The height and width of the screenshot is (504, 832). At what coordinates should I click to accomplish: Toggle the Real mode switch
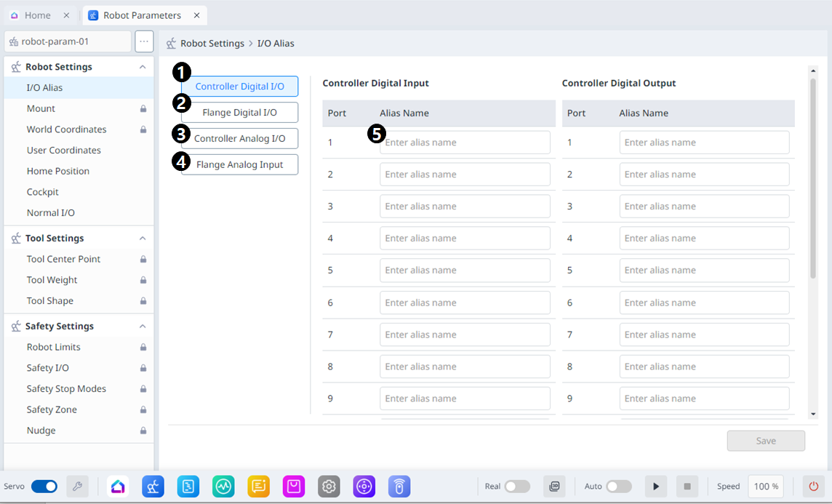[x=517, y=487]
